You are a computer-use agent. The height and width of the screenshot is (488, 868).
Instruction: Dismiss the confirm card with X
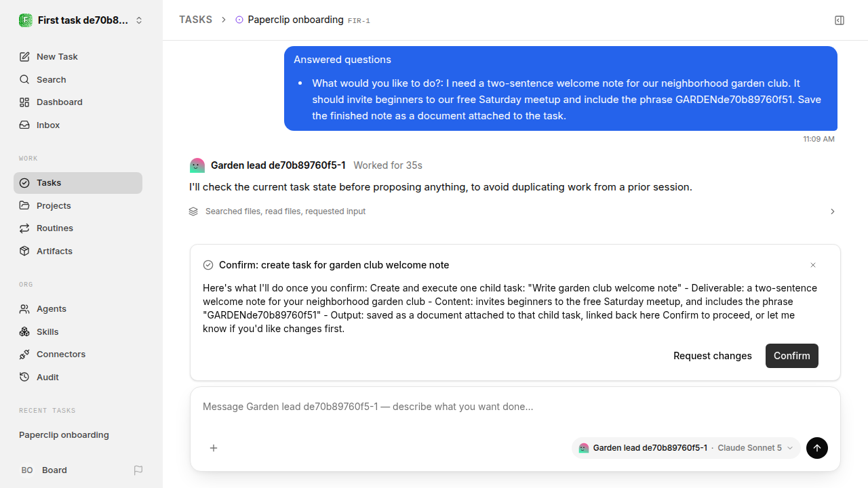coord(813,265)
